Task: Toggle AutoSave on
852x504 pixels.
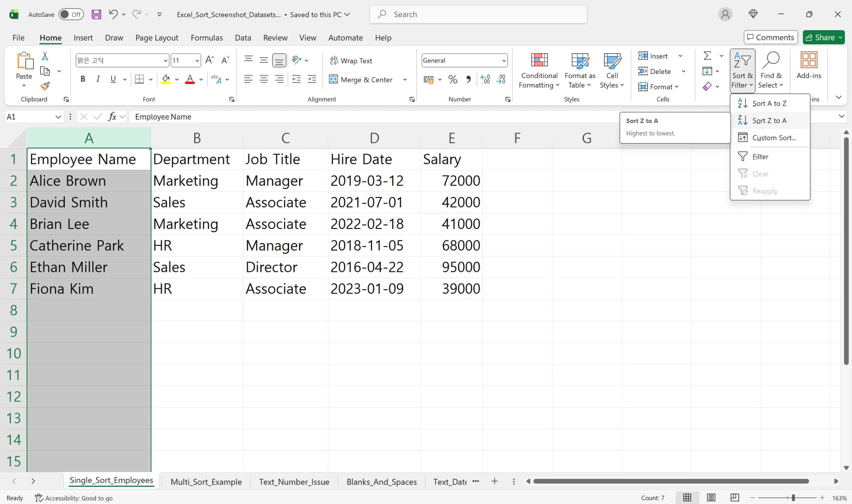Action: [71, 14]
